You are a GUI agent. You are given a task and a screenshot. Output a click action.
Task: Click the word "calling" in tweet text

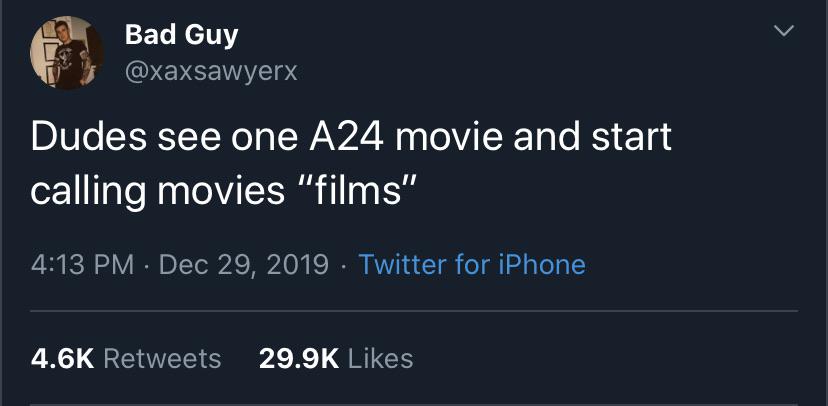pyautogui.click(x=88, y=192)
